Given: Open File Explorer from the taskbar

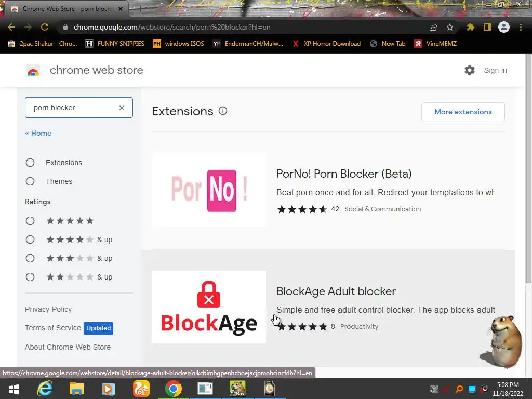Looking at the screenshot, I should 77,389.
